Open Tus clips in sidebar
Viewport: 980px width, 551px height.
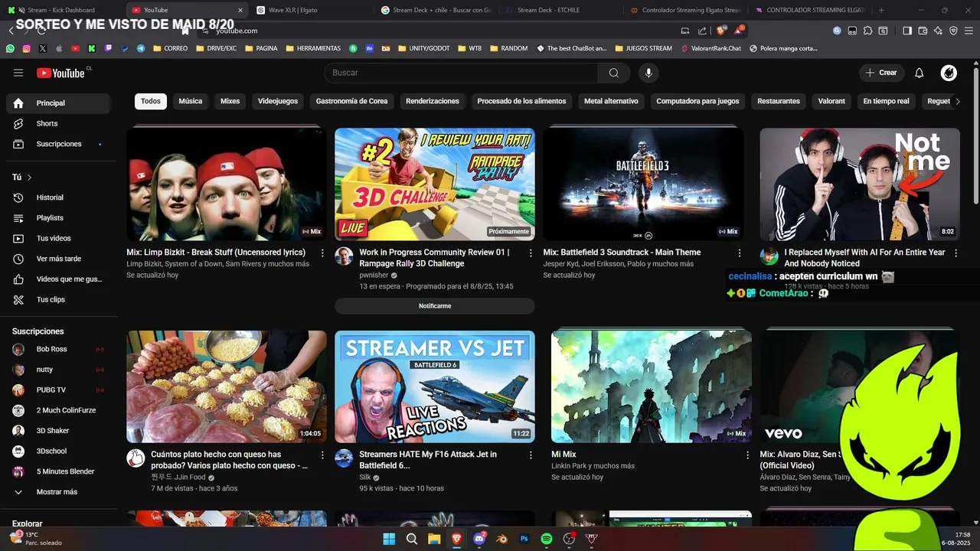pos(59,299)
